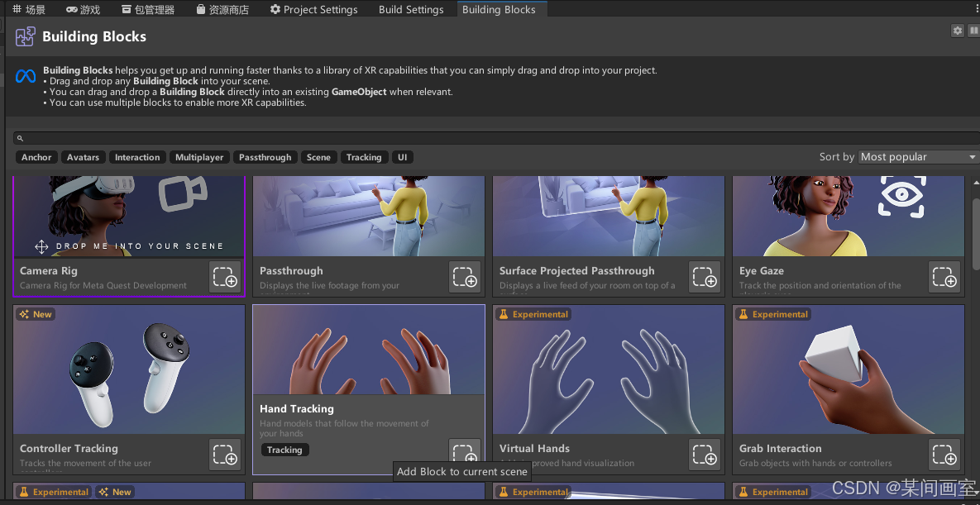Click the blocks search input field
The height and width of the screenshot is (505, 980).
(497, 138)
